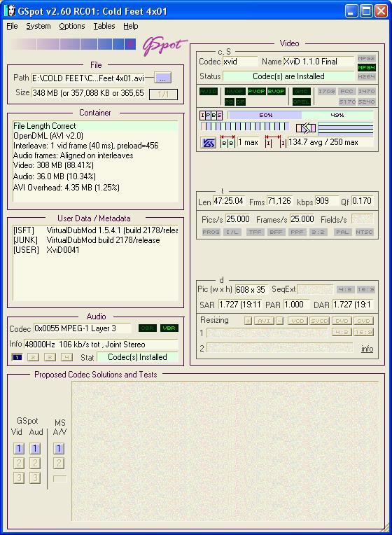Click the progress gradient bar beside GSpot logo

point(73,44)
